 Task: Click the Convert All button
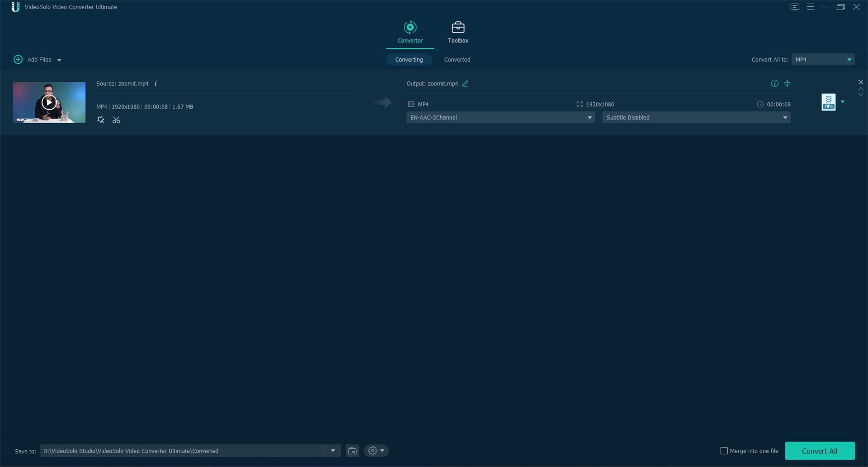[x=819, y=451]
